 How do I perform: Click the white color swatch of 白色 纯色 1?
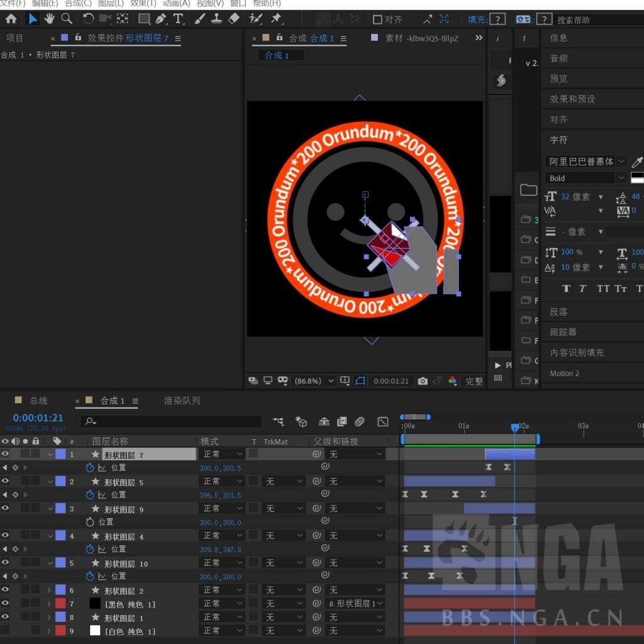point(95,630)
